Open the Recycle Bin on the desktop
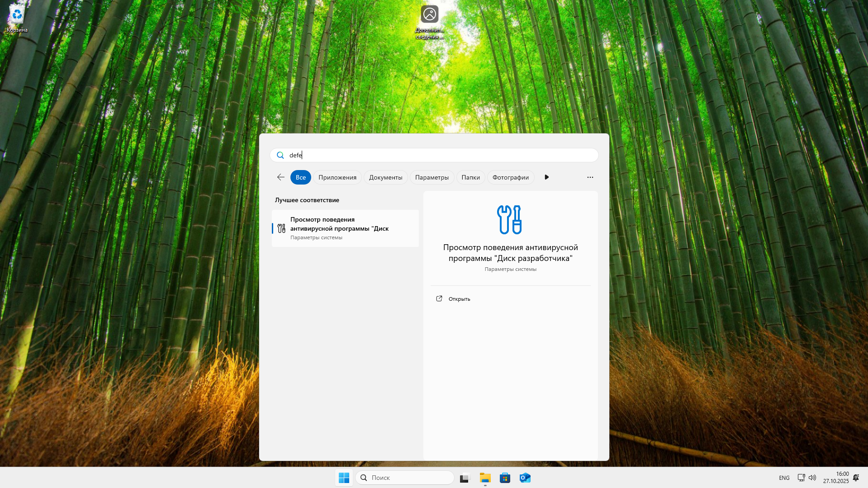 (x=17, y=14)
